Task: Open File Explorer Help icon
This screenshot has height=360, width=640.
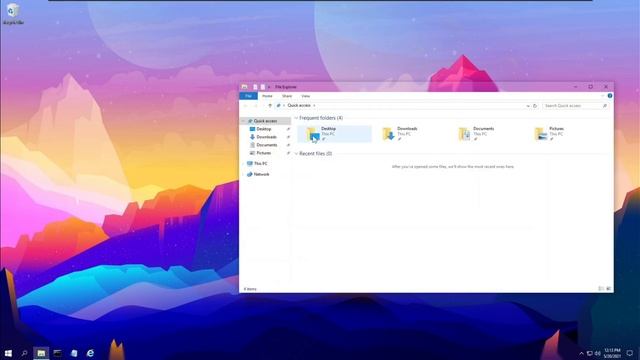Action: click(610, 96)
